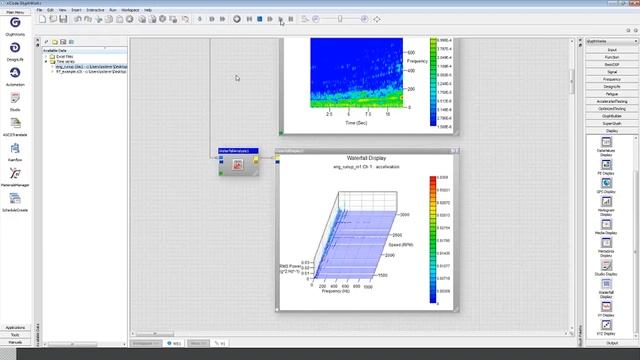Select the Data Values Display glyph

point(606,142)
